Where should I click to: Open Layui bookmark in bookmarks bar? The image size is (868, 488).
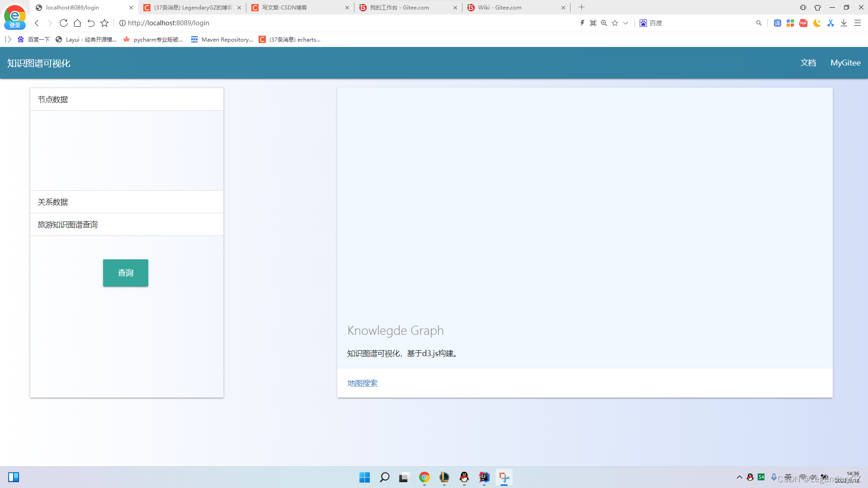click(x=86, y=40)
